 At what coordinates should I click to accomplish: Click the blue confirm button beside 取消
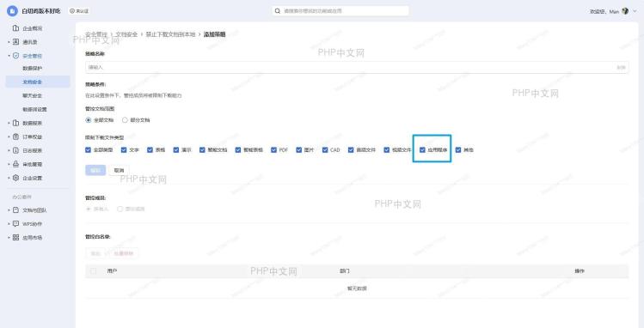pos(95,170)
